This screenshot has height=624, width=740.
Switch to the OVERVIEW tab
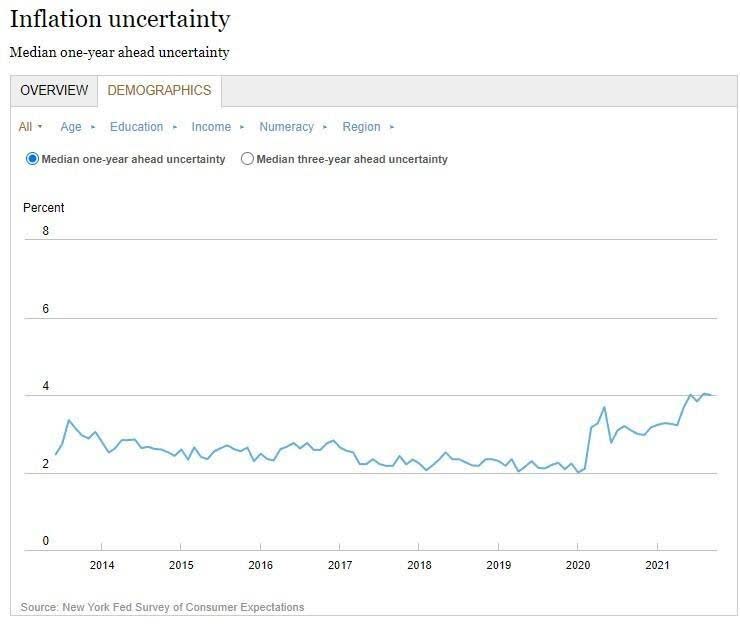(x=54, y=91)
